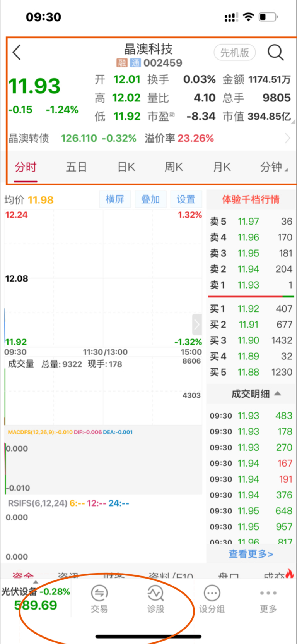Select the 日K chart tab

(126, 167)
